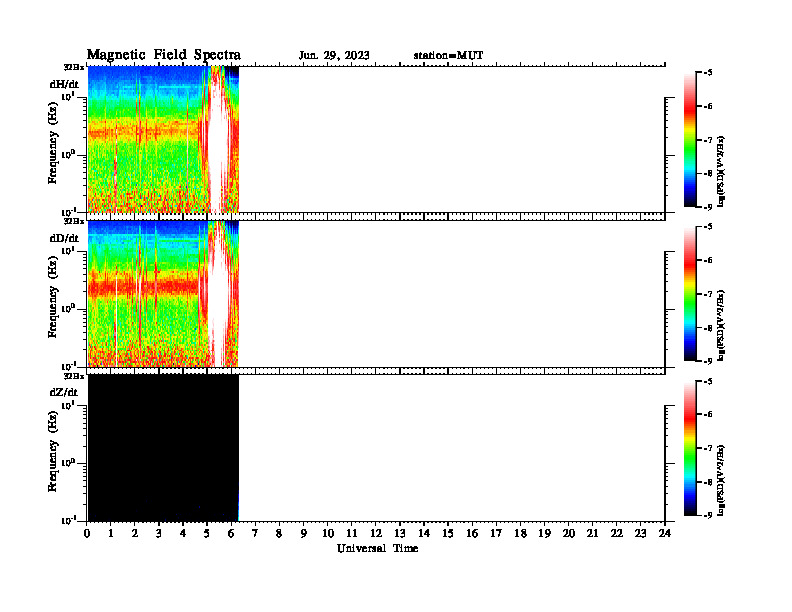Click the dD/dt spectrogram colored data region
Screen dimensions: 792x612
coord(163,293)
